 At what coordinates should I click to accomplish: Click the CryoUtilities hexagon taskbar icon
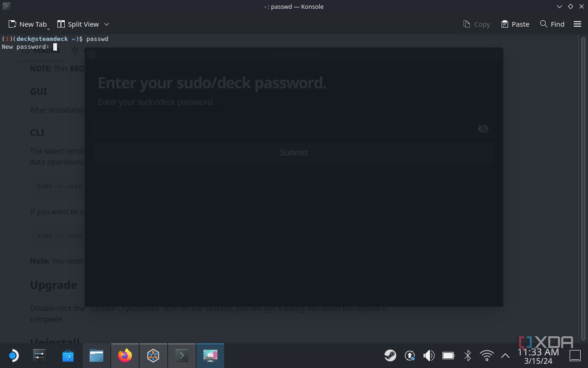[153, 355]
